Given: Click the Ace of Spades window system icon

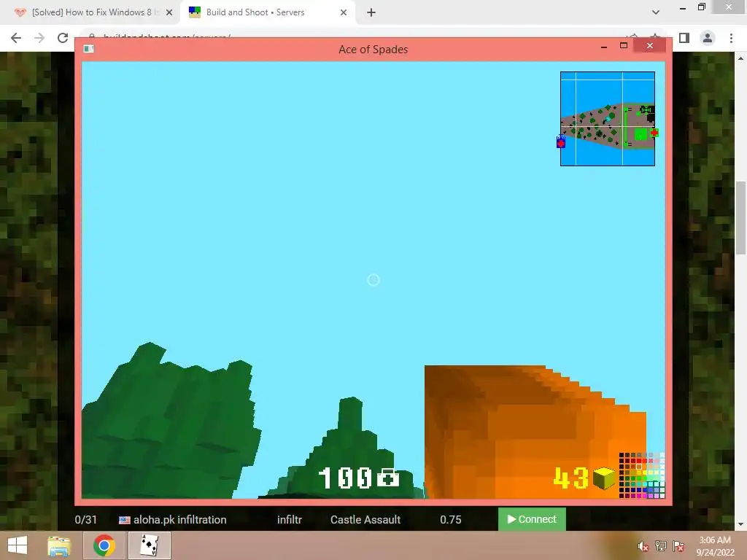Looking at the screenshot, I should [88, 49].
